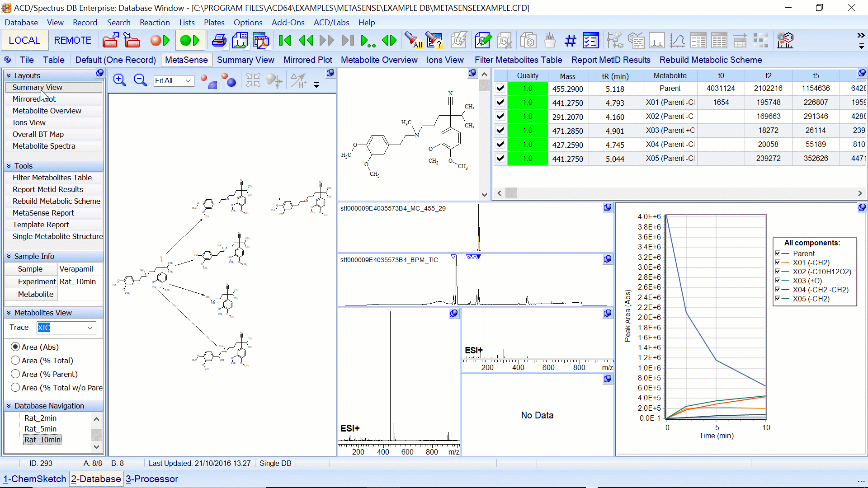Screen dimensions: 868x488
Task: Switch to the Mirrored Plot tab
Action: [307, 60]
